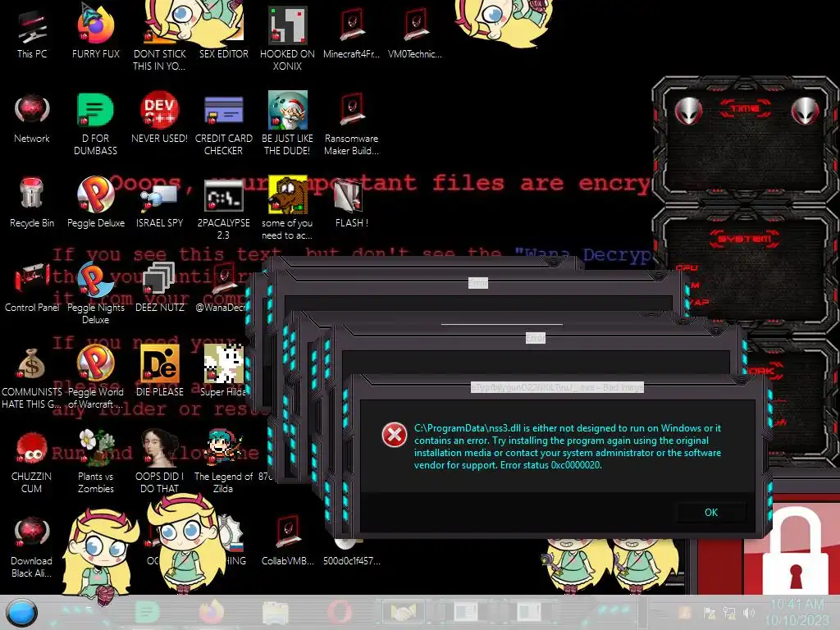Click the white padlock on the red Wana Decryptor window
The image size is (840, 630).
(x=795, y=552)
